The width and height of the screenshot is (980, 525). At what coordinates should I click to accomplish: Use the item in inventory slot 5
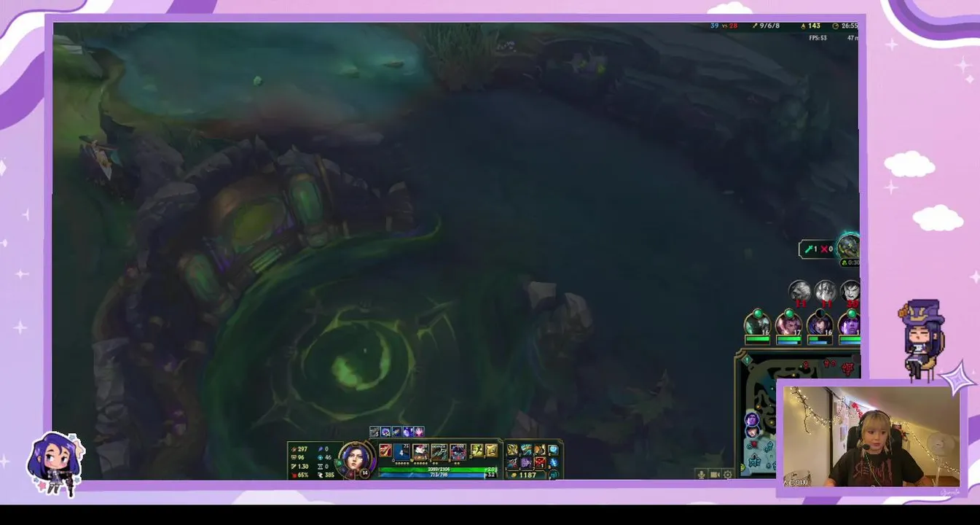tap(513, 462)
